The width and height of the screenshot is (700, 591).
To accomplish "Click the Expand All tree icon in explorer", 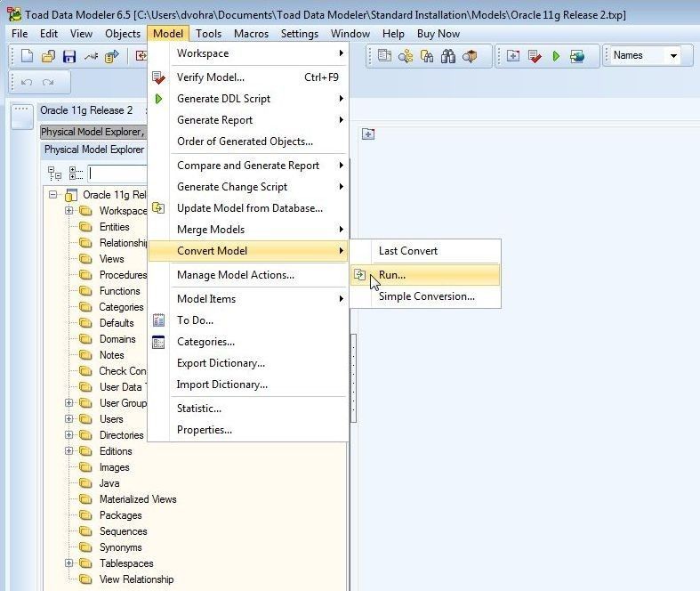I will (x=54, y=174).
